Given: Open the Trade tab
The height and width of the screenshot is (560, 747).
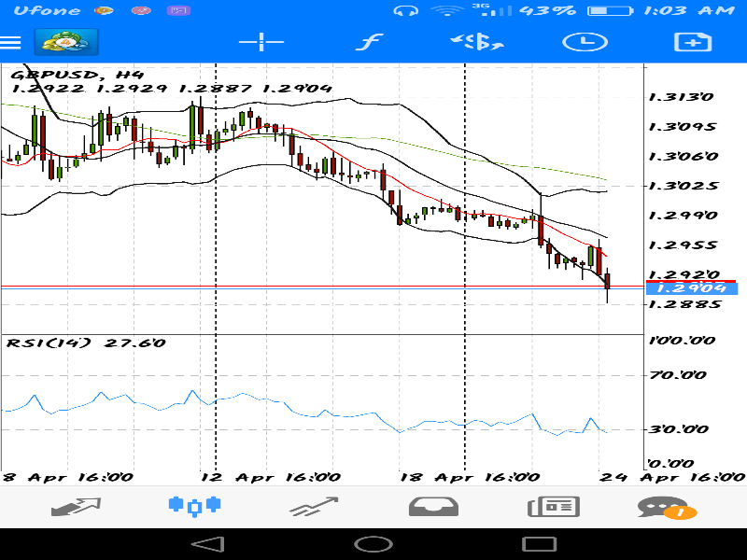Looking at the screenshot, I should (314, 507).
